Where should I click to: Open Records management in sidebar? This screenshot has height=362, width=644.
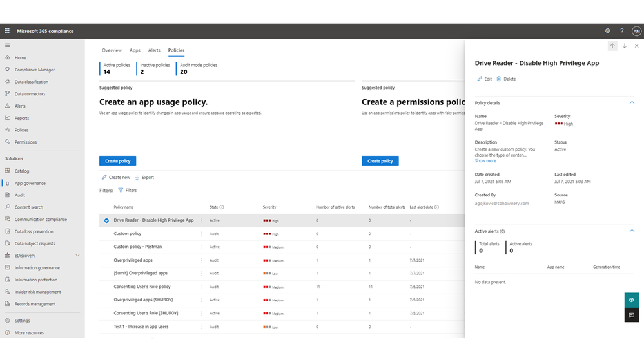point(35,304)
